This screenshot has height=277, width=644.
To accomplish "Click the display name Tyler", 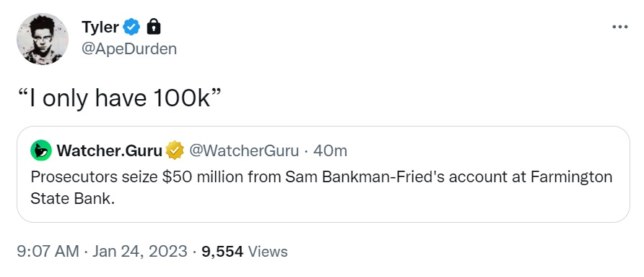I will point(100,27).
